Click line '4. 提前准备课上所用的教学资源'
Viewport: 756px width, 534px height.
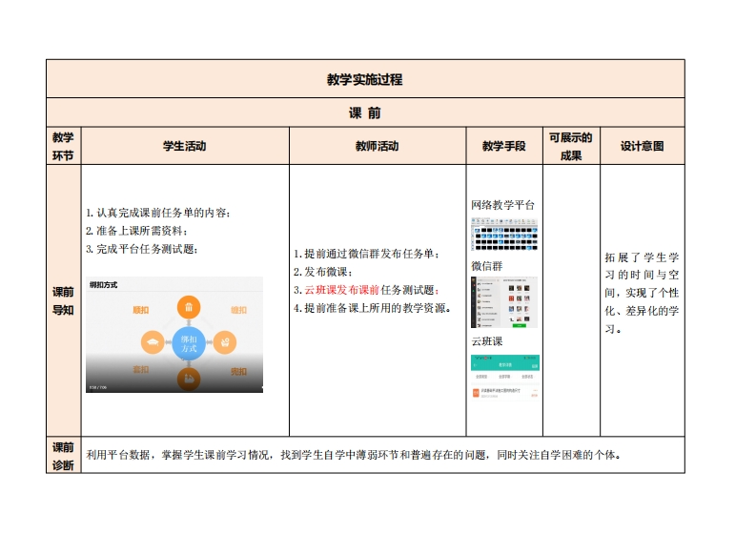pos(373,308)
